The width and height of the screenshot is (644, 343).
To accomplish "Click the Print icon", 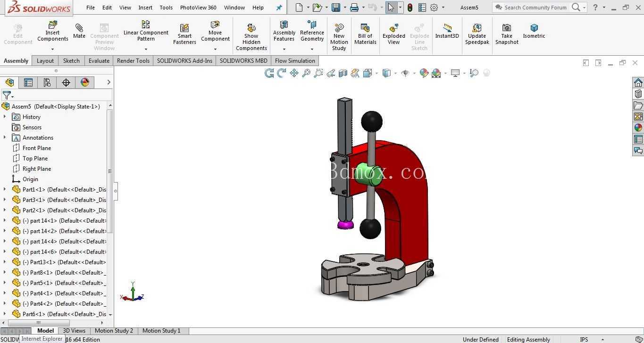I will [354, 8].
